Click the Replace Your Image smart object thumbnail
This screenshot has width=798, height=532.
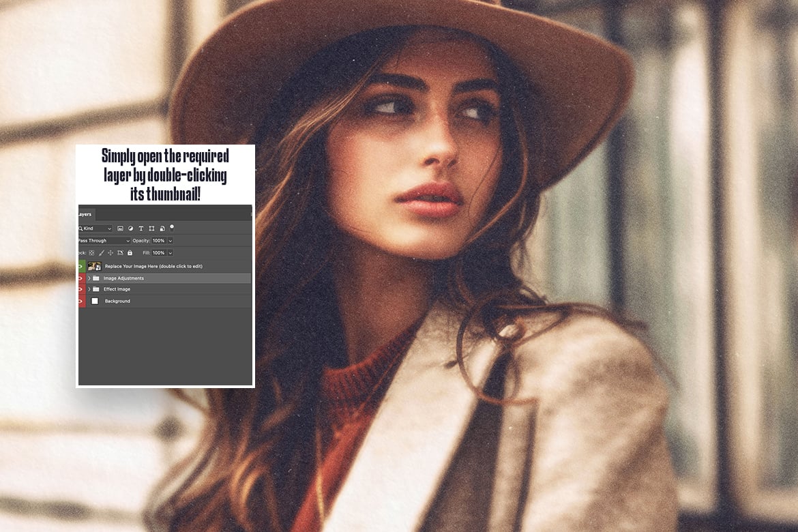95,266
